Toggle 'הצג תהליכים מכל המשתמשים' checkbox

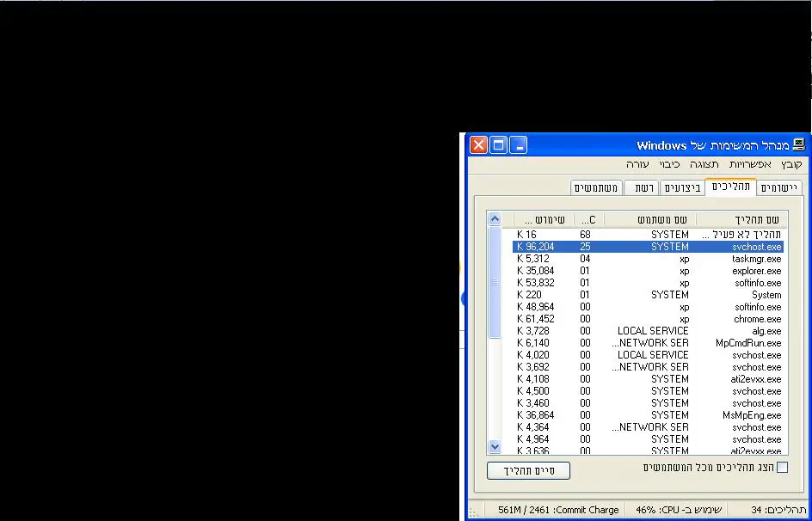pyautogui.click(x=782, y=468)
